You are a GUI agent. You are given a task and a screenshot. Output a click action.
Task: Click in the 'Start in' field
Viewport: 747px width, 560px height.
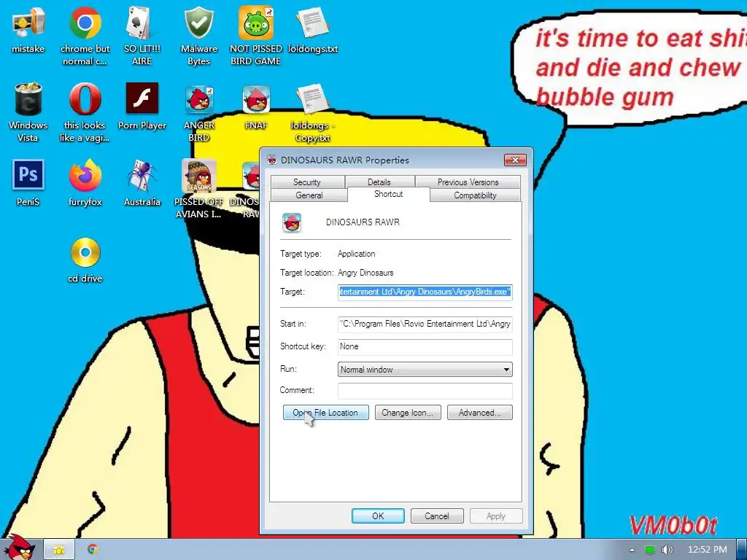click(425, 324)
